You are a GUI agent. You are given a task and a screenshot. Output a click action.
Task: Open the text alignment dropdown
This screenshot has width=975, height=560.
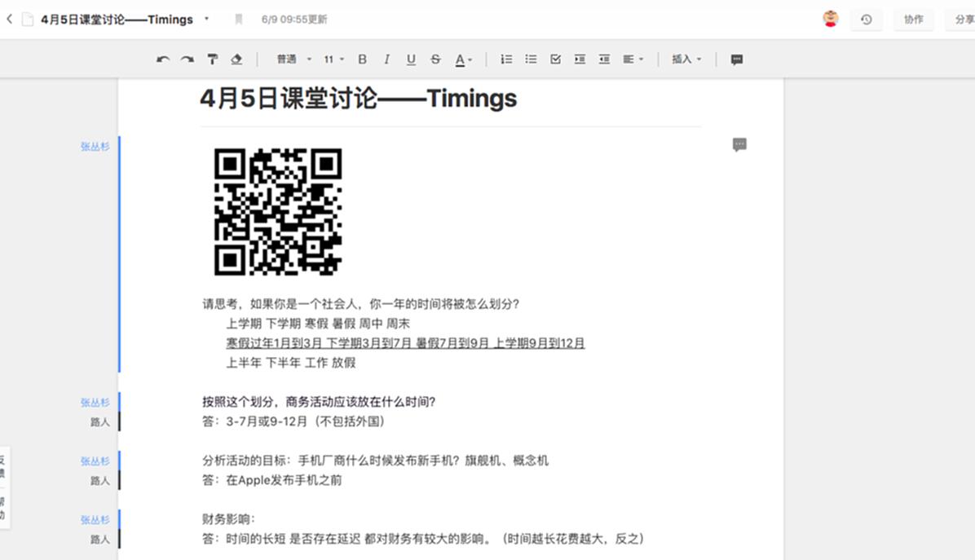pos(633,59)
